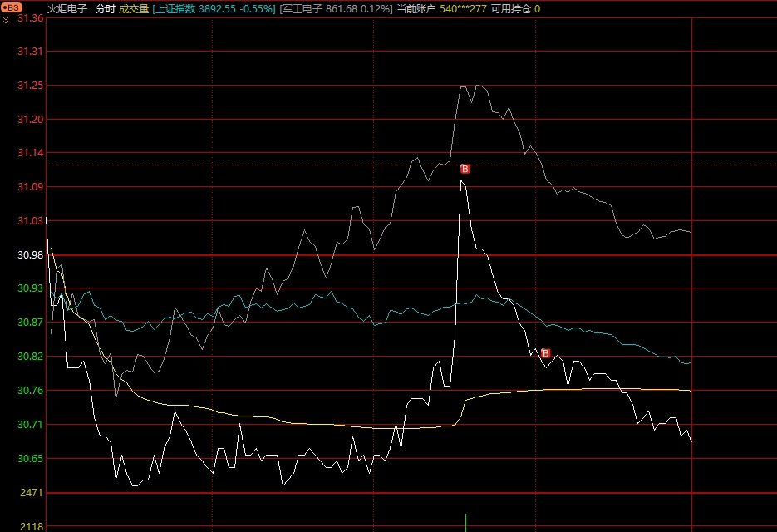
Task: Click the 30.76 price axis label
Action: pos(31,390)
